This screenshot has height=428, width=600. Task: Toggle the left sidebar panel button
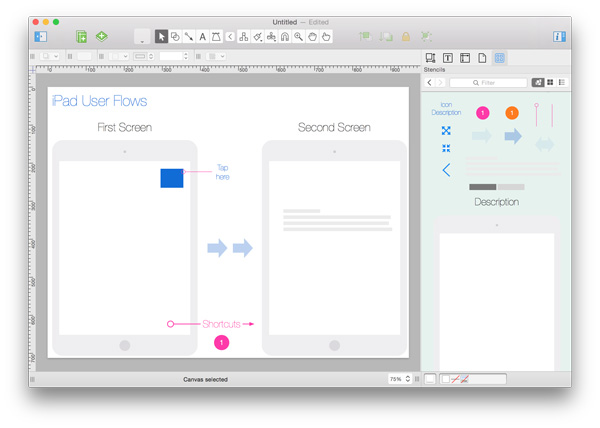tap(41, 37)
